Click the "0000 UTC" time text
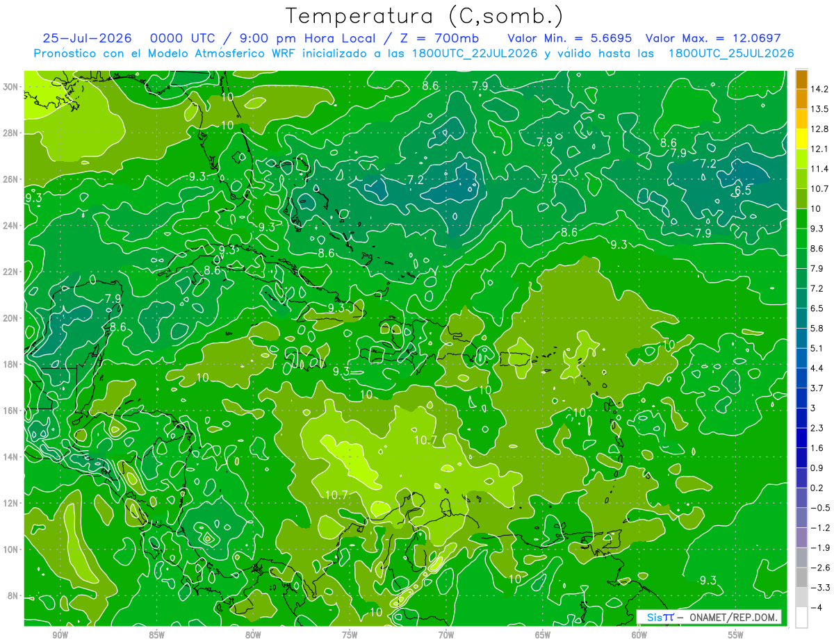834x644 pixels. [x=181, y=38]
